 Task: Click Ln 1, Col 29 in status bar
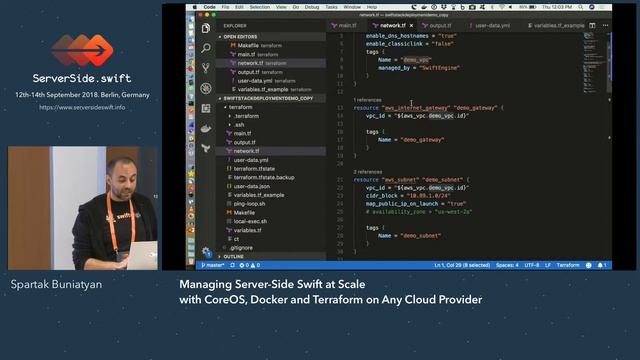pos(462,265)
